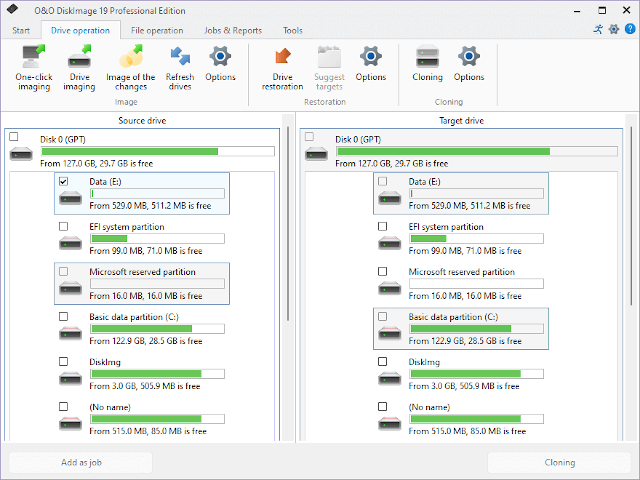
Task: Open settings gear in title area
Action: tap(614, 29)
